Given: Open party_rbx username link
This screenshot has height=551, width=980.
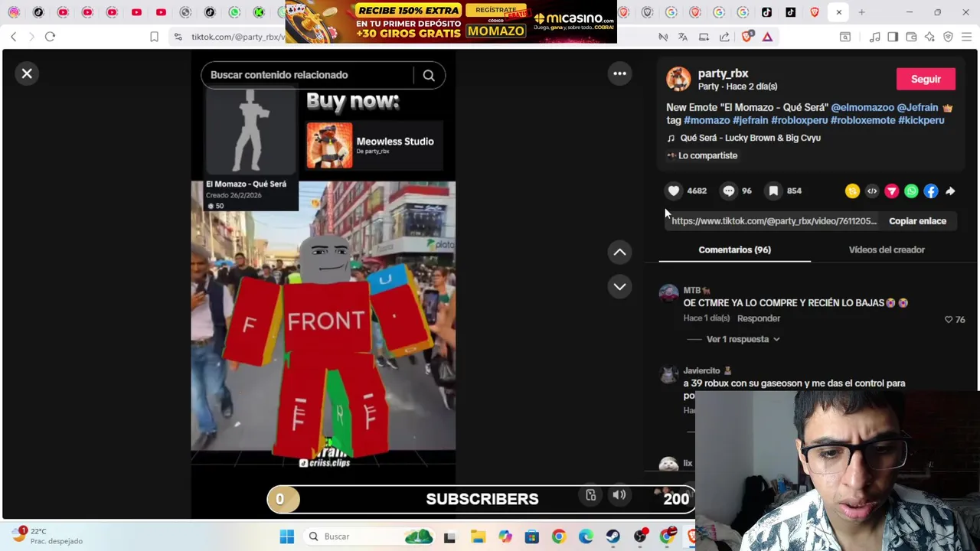Looking at the screenshot, I should [723, 73].
